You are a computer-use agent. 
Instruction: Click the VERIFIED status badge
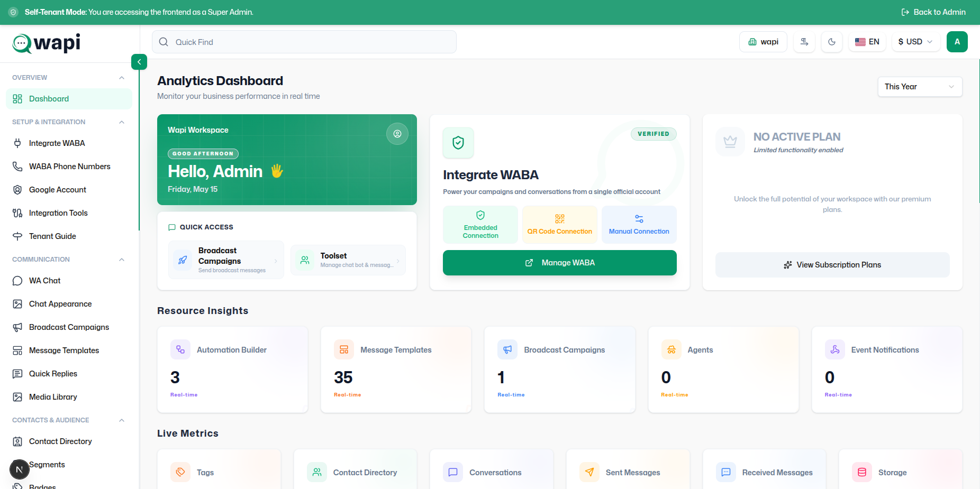(x=654, y=134)
